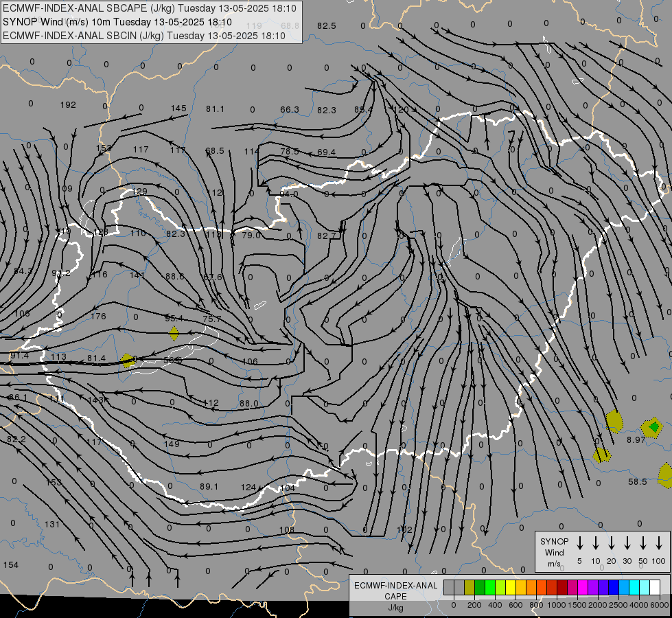Click the 1500 tick label in CAPE legend

click(x=577, y=605)
